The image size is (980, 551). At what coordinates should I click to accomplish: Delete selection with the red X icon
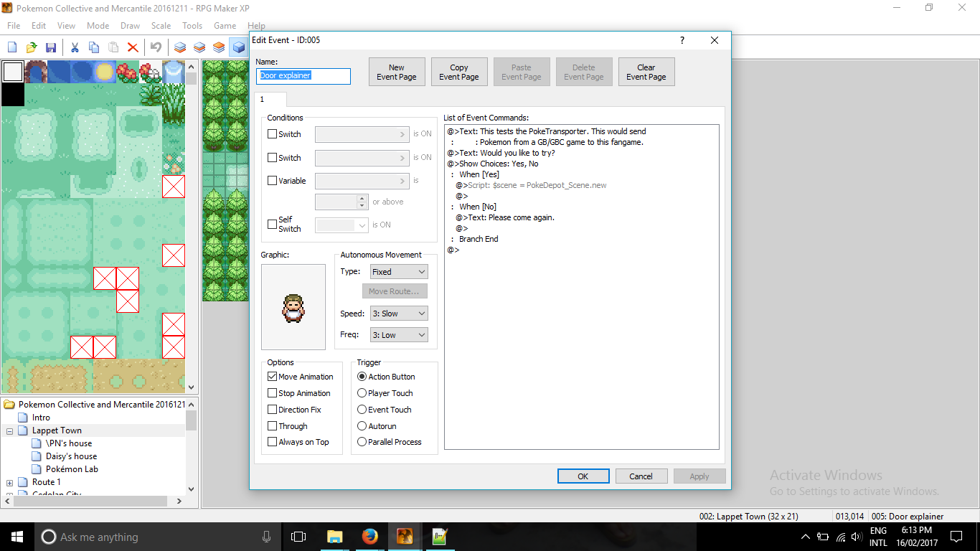tap(133, 47)
